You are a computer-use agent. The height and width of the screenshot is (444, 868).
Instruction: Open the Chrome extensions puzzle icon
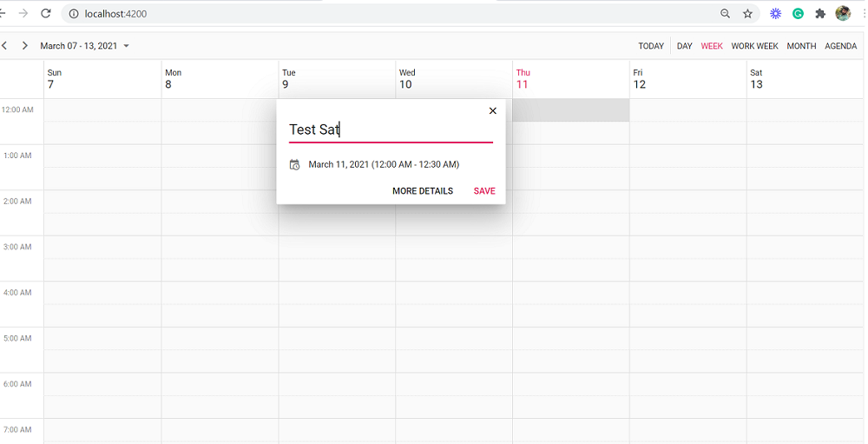coord(819,14)
